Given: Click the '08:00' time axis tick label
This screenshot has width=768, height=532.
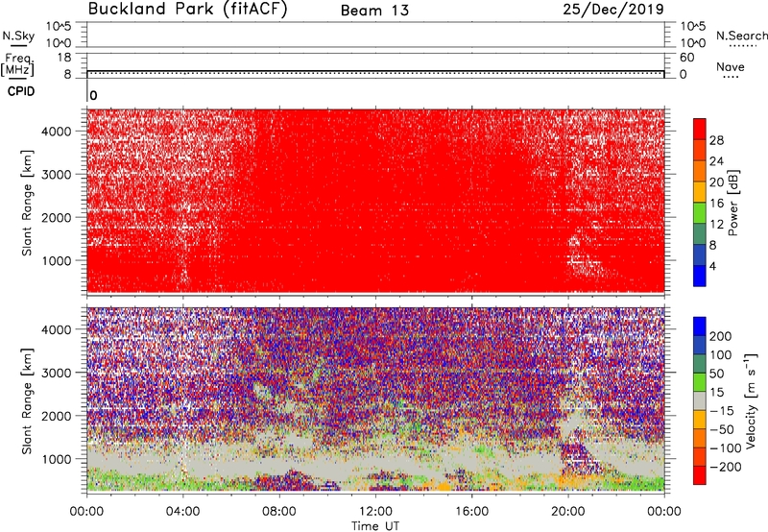Looking at the screenshot, I should point(279,512).
